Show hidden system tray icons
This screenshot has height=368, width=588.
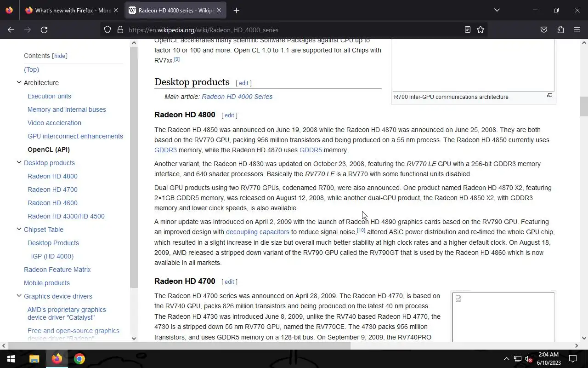pyautogui.click(x=506, y=359)
